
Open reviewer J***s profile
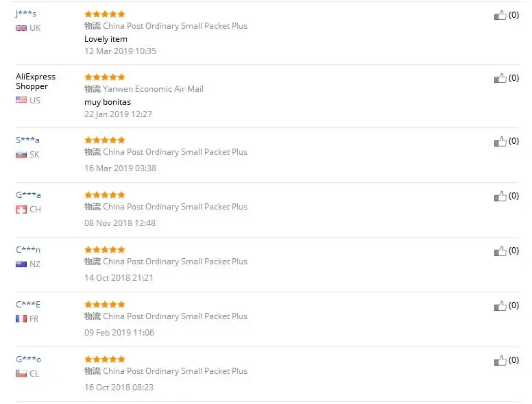pos(26,14)
